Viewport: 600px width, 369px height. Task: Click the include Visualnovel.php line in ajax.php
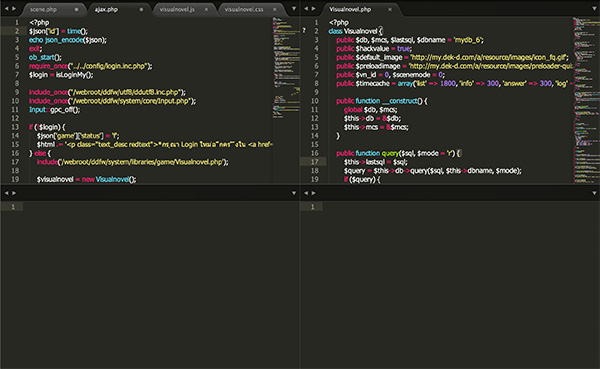pos(132,162)
